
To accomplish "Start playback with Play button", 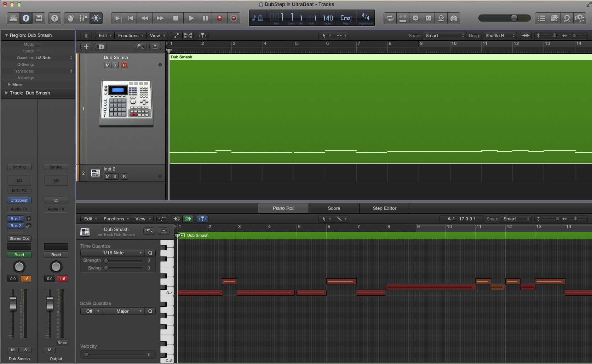I will click(x=191, y=18).
